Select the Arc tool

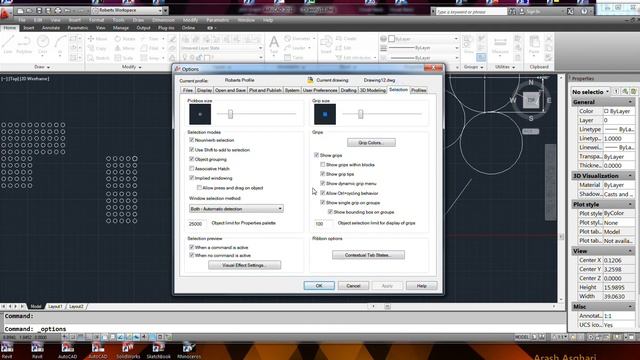(x=60, y=44)
